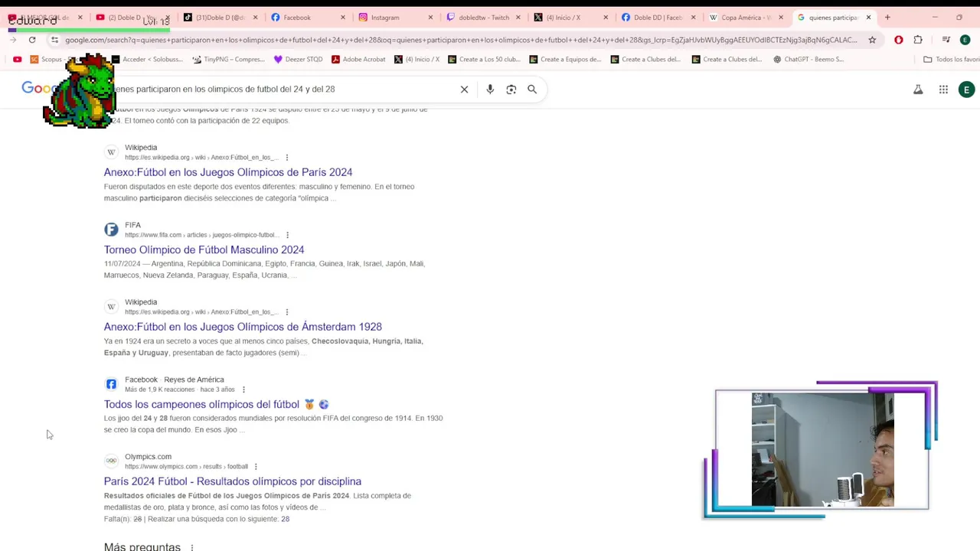Click the red Opera-style extension icon
The height and width of the screenshot is (551, 980).
tap(899, 40)
